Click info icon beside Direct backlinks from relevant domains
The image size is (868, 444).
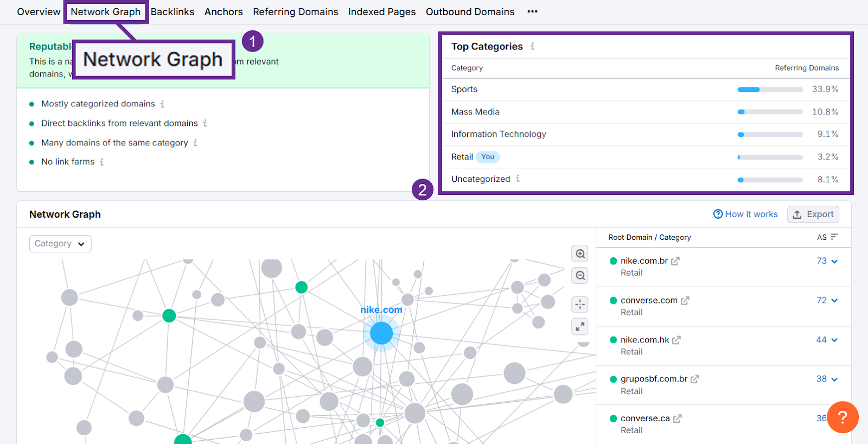(x=205, y=123)
